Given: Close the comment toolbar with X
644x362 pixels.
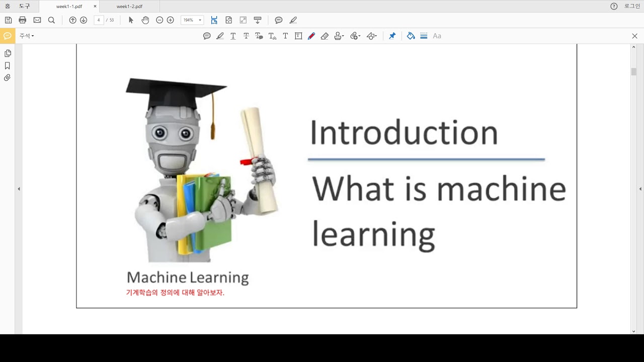Looking at the screenshot, I should tap(634, 36).
